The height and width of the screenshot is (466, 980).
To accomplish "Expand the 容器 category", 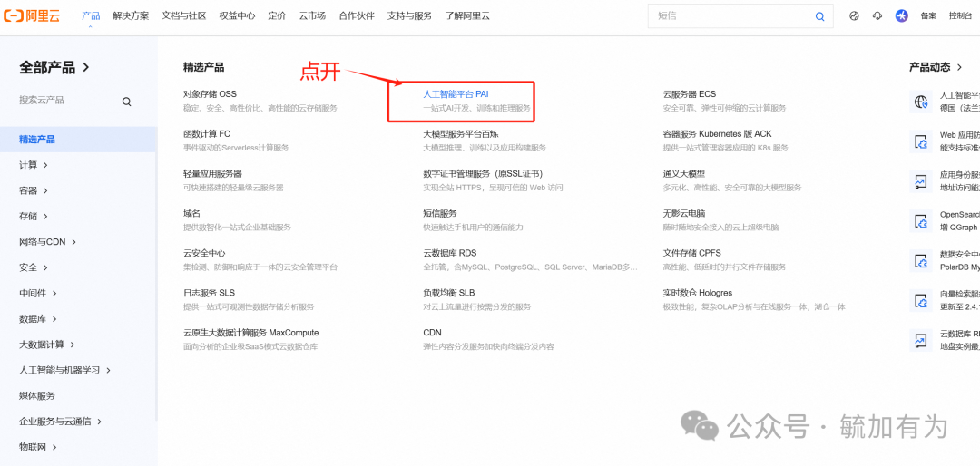I will pyautogui.click(x=34, y=190).
